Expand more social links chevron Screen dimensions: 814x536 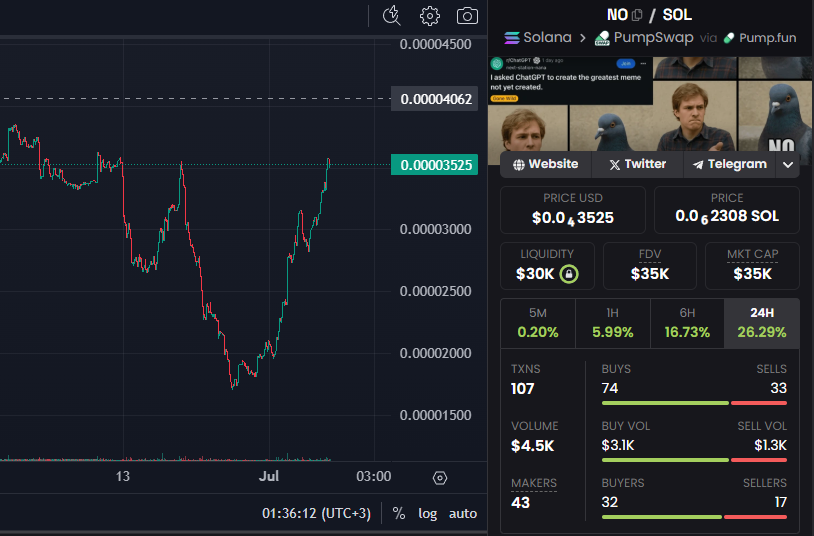[x=788, y=165]
